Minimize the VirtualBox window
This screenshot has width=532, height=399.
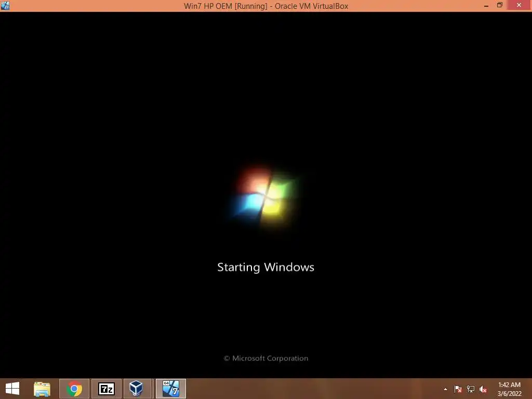486,5
